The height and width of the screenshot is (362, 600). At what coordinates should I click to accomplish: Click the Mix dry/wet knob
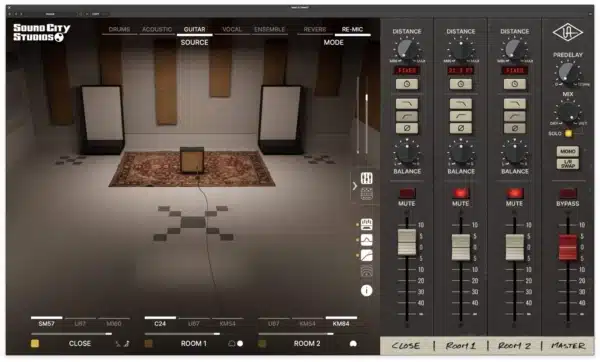point(568,113)
